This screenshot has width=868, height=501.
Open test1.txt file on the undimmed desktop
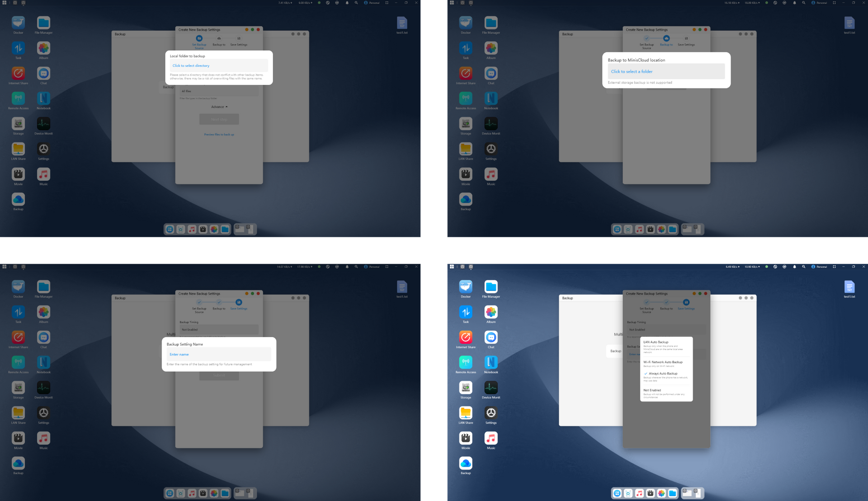point(849,287)
